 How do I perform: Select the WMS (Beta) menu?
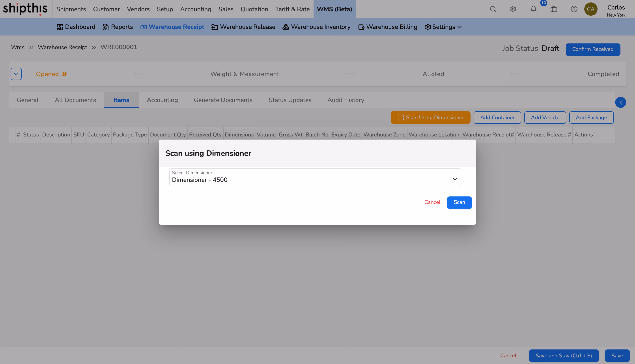coord(334,9)
